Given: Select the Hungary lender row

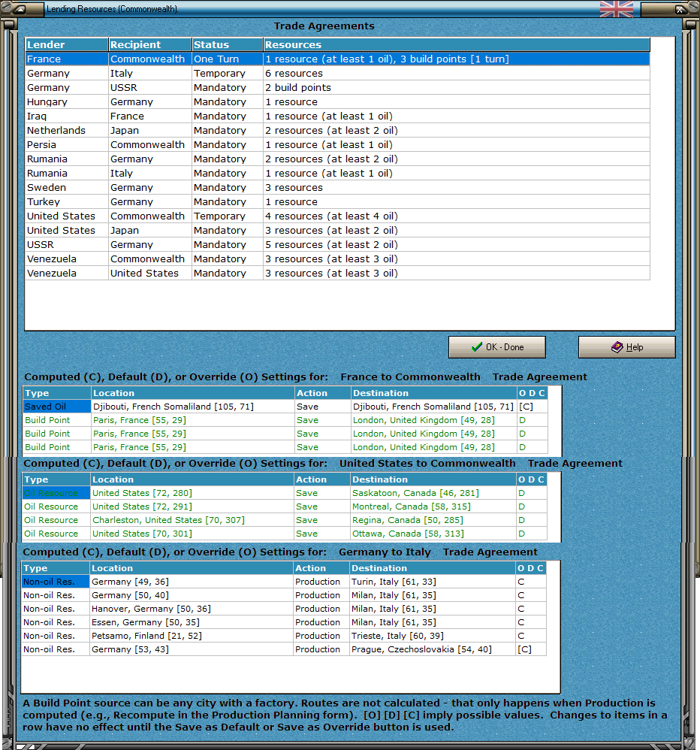Looking at the screenshot, I should tap(337, 102).
